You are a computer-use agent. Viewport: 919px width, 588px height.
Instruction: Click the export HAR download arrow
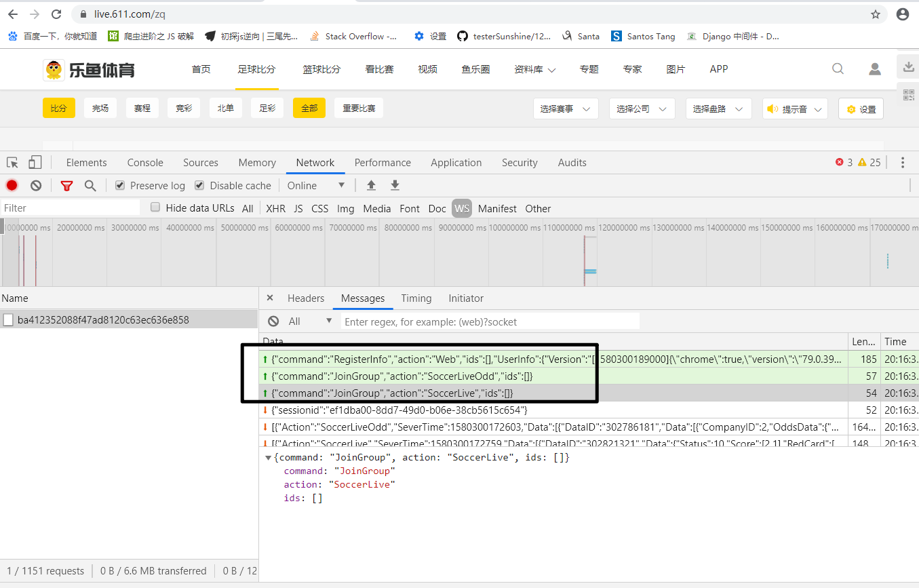(x=395, y=185)
